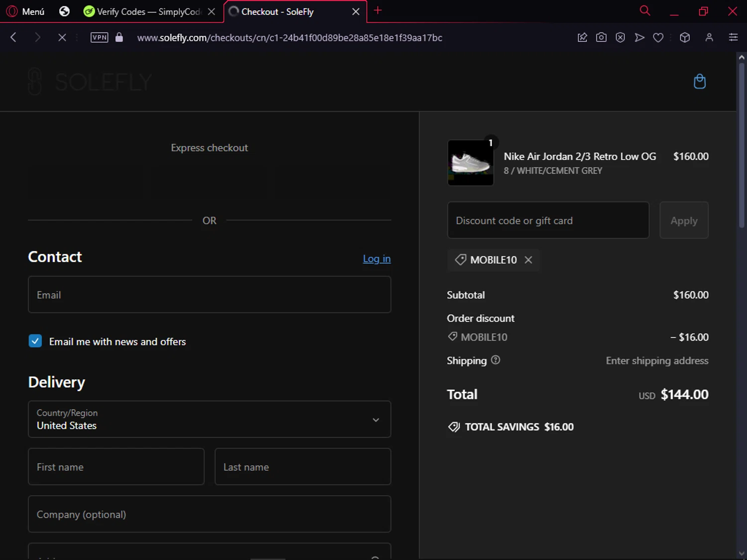747x560 pixels.
Task: Open the Opera Menú button
Action: [x=25, y=11]
